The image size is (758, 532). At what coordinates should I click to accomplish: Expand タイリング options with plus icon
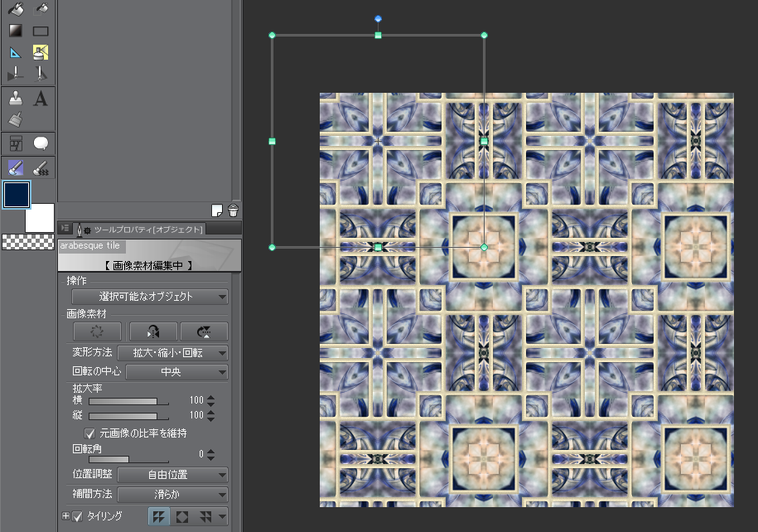[x=66, y=516]
